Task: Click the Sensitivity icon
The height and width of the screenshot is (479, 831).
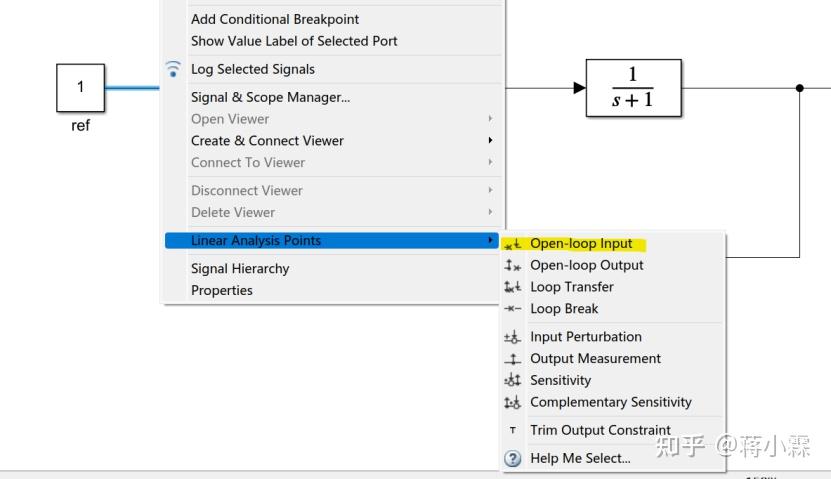Action: click(x=513, y=381)
